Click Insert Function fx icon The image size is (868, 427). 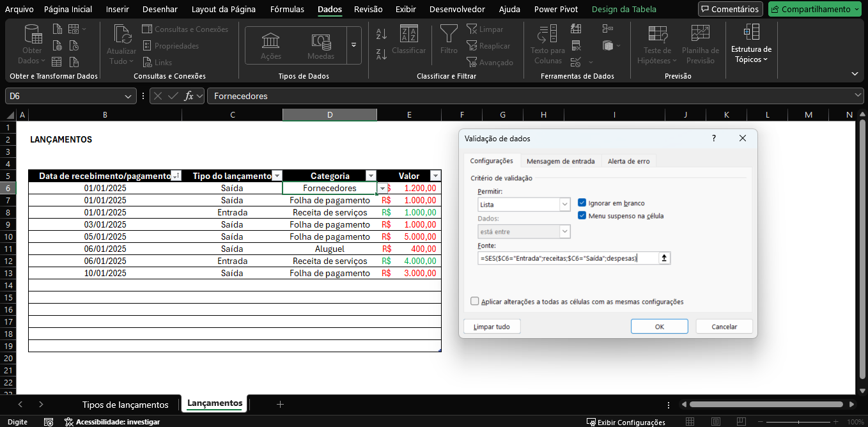coord(189,96)
